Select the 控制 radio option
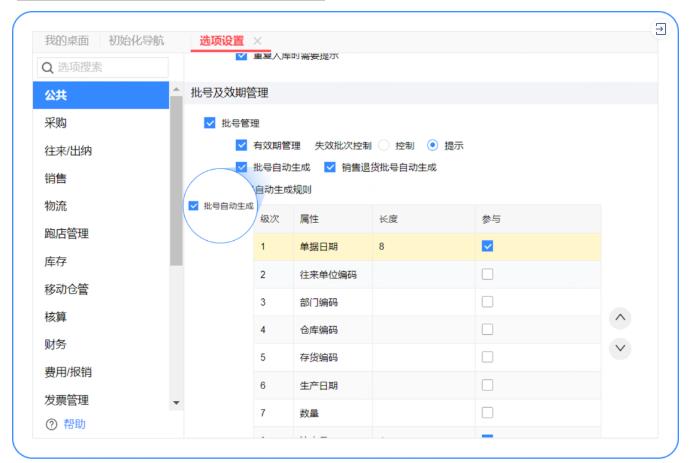Screen dimensions: 690x463 (x=384, y=145)
